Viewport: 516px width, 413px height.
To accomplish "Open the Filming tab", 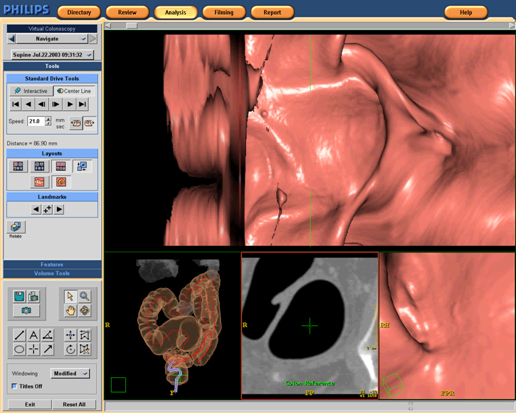I will coord(224,12).
